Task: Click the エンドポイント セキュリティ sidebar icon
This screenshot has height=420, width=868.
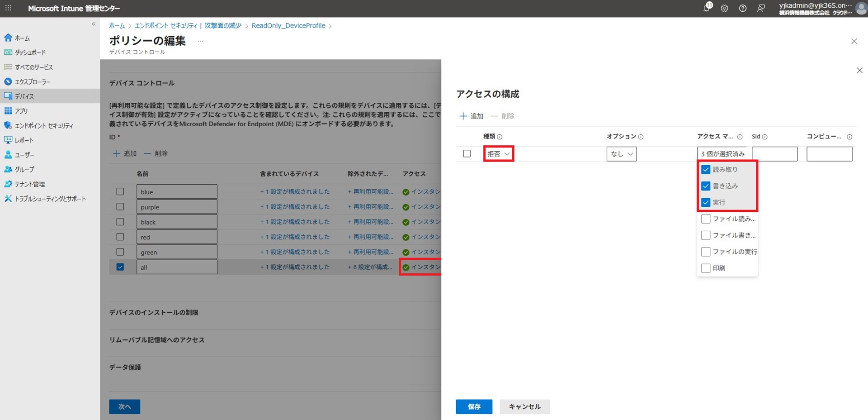Action: (x=8, y=125)
